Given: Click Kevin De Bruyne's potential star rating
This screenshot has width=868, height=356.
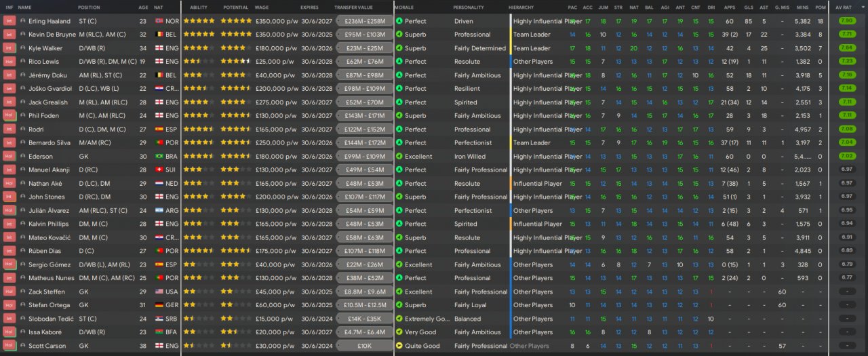Looking at the screenshot, I should (x=236, y=35).
